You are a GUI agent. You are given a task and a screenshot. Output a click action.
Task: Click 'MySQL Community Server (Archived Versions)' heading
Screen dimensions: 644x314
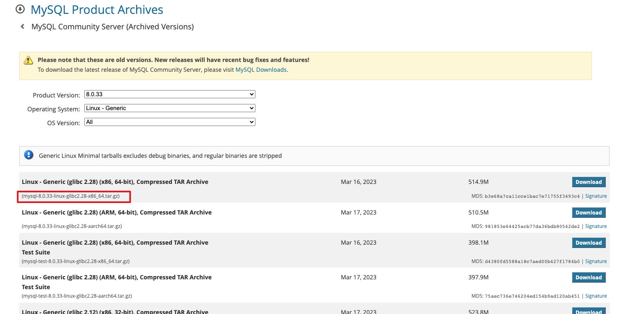coord(112,27)
